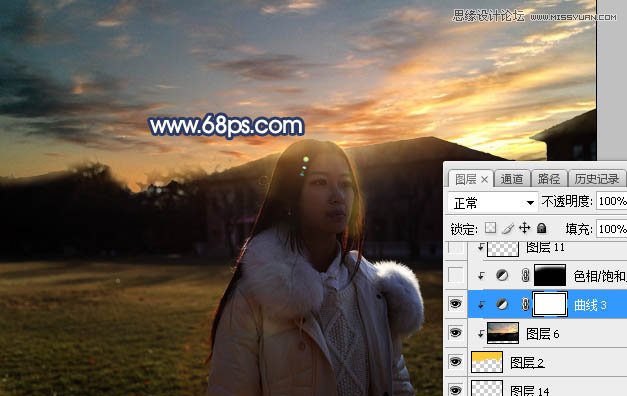The width and height of the screenshot is (627, 396).
Task: Hide the 图层 2 layer eye
Action: click(x=455, y=362)
